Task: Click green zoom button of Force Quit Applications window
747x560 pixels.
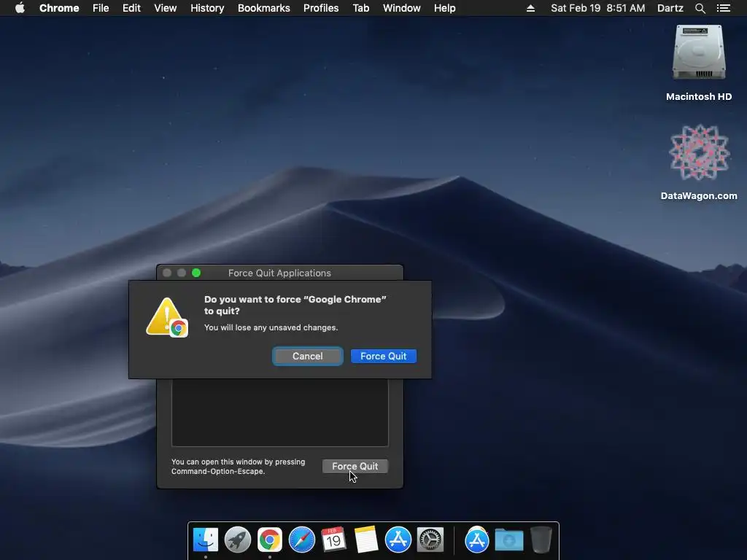Action: pyautogui.click(x=196, y=273)
